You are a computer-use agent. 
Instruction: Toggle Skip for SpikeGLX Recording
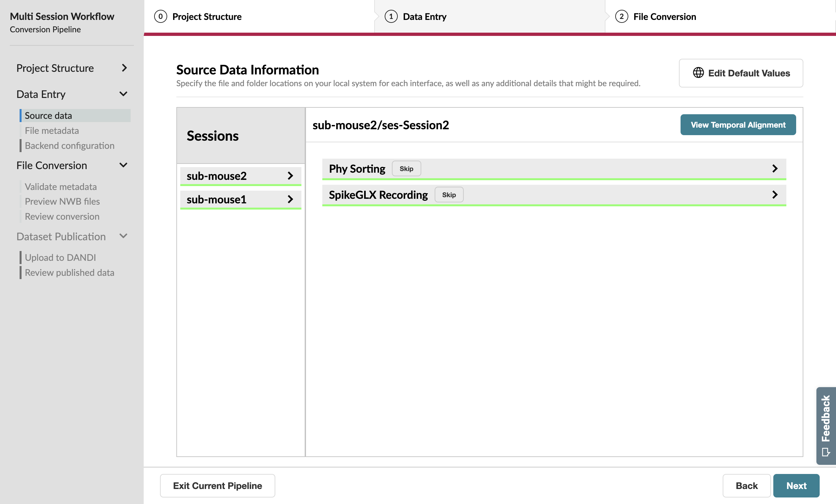(449, 195)
